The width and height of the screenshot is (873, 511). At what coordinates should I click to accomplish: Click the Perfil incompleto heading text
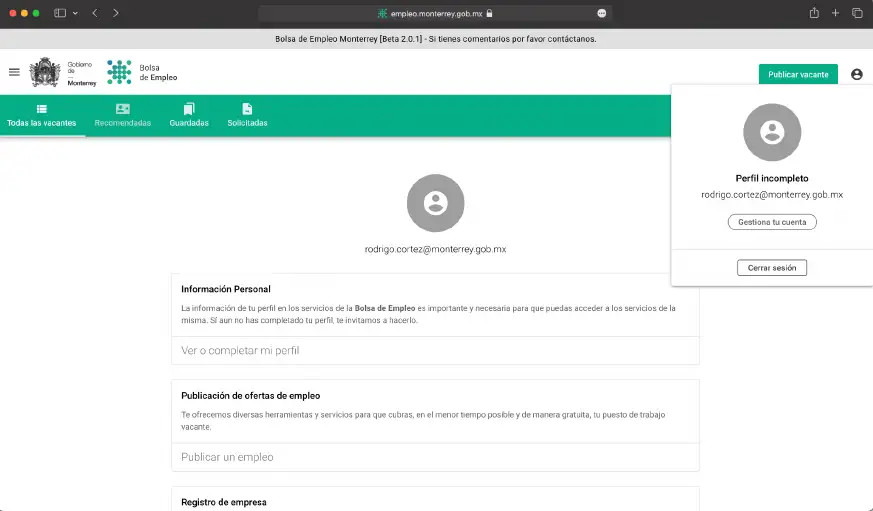772,179
